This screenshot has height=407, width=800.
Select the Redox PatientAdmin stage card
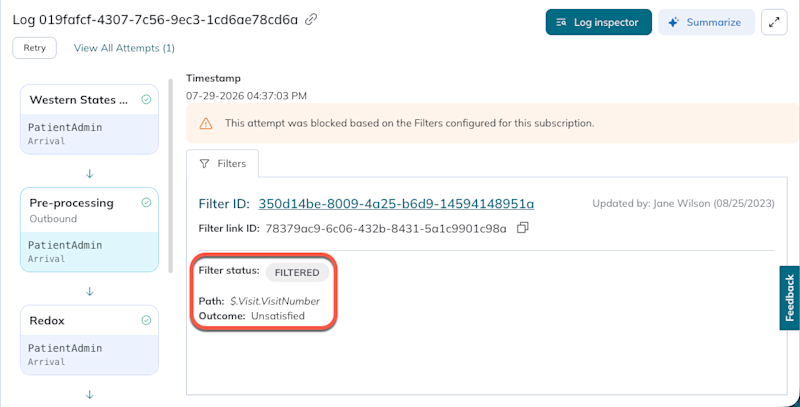coord(89,340)
